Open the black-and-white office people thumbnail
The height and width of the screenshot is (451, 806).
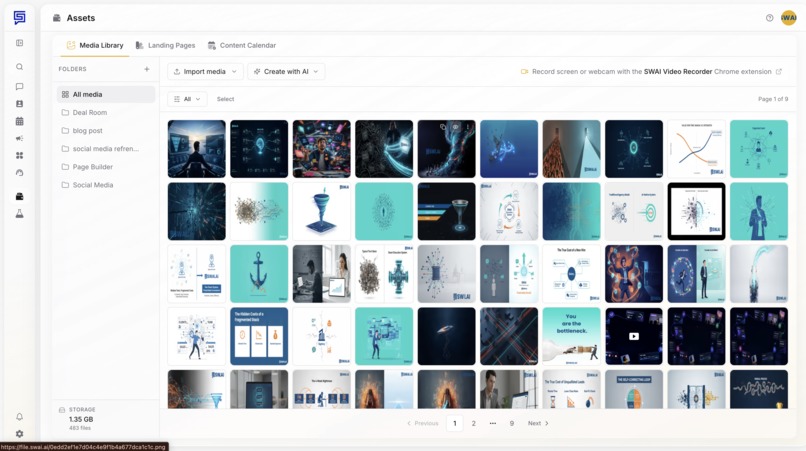322,274
